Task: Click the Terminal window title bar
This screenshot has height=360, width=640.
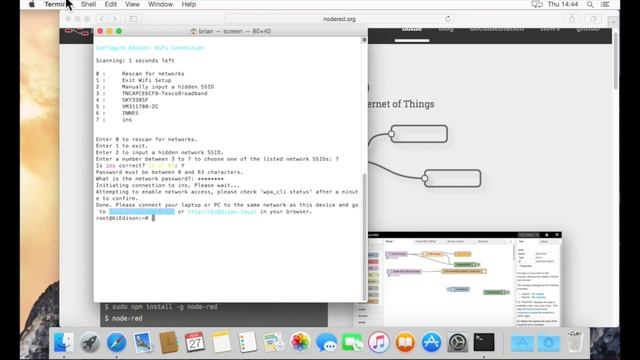Action: pyautogui.click(x=231, y=31)
